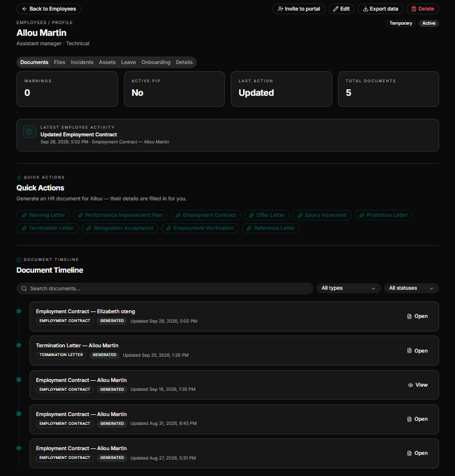455x476 pixels.
Task: Click the Active status badge
Action: coord(429,24)
